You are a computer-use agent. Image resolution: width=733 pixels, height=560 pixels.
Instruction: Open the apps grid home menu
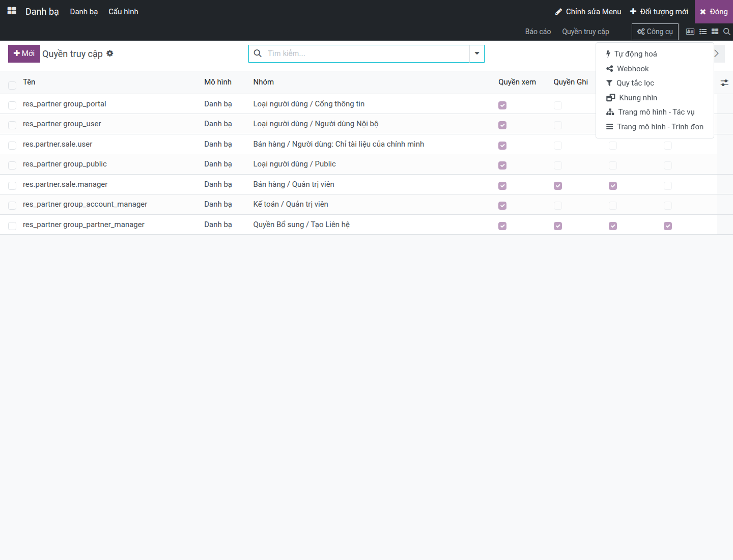pyautogui.click(x=12, y=11)
